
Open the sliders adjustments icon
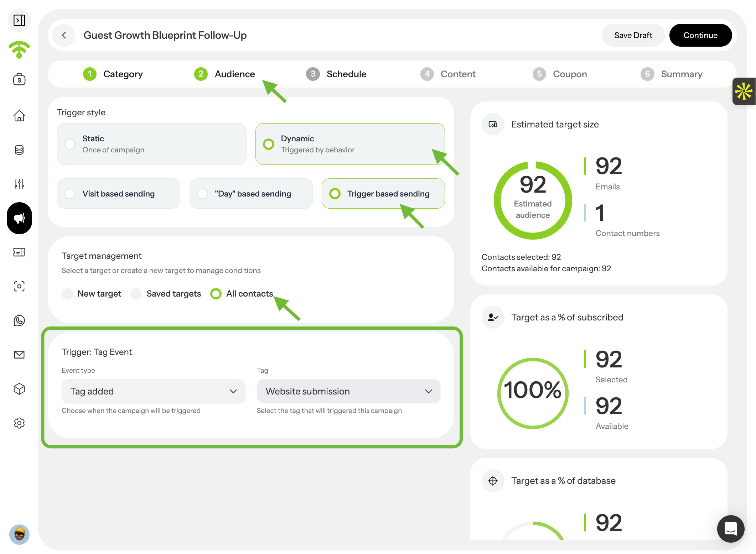pyautogui.click(x=19, y=184)
